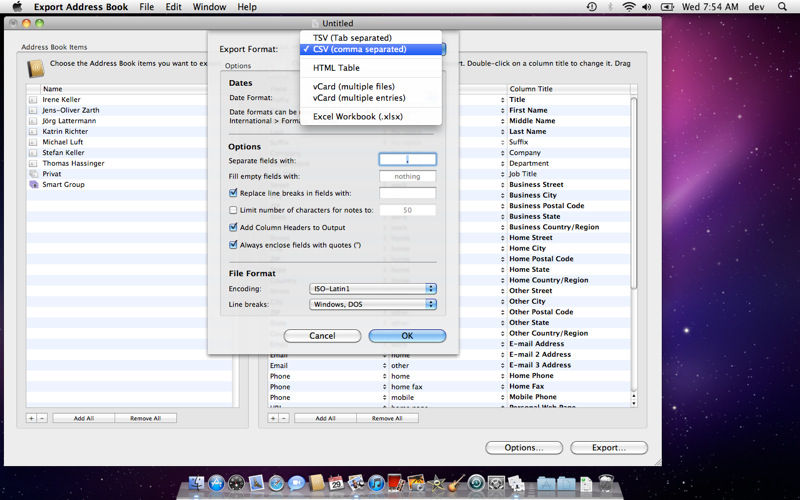Launch iTunes from the Dock
The height and width of the screenshot is (500, 800).
pos(376,483)
